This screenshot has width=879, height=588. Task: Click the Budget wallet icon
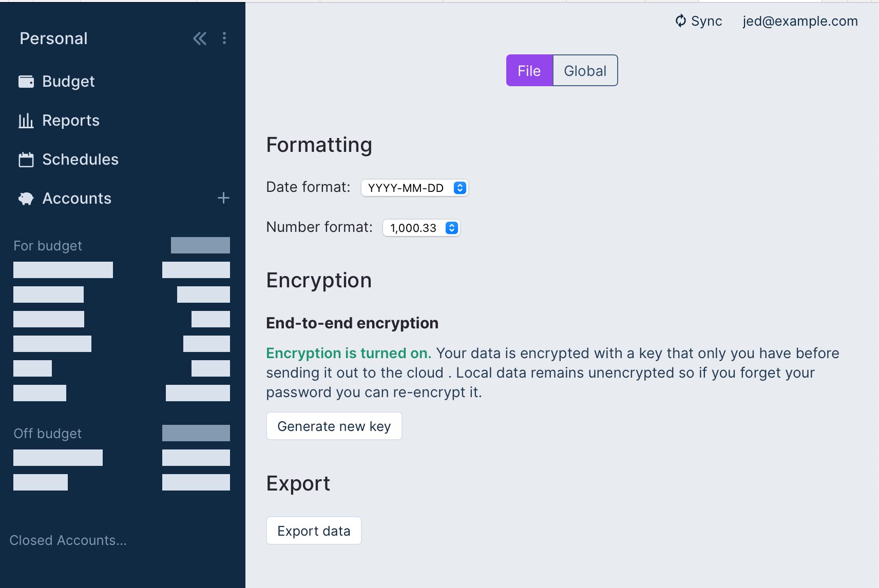pyautogui.click(x=26, y=82)
